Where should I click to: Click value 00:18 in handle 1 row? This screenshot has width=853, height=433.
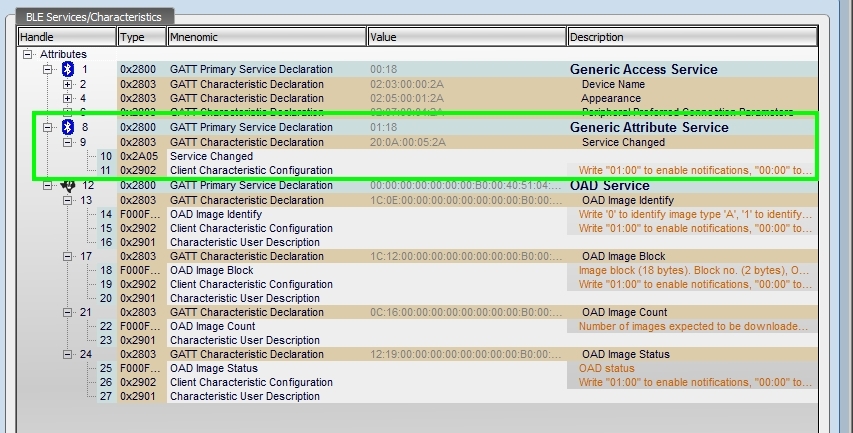pos(384,69)
